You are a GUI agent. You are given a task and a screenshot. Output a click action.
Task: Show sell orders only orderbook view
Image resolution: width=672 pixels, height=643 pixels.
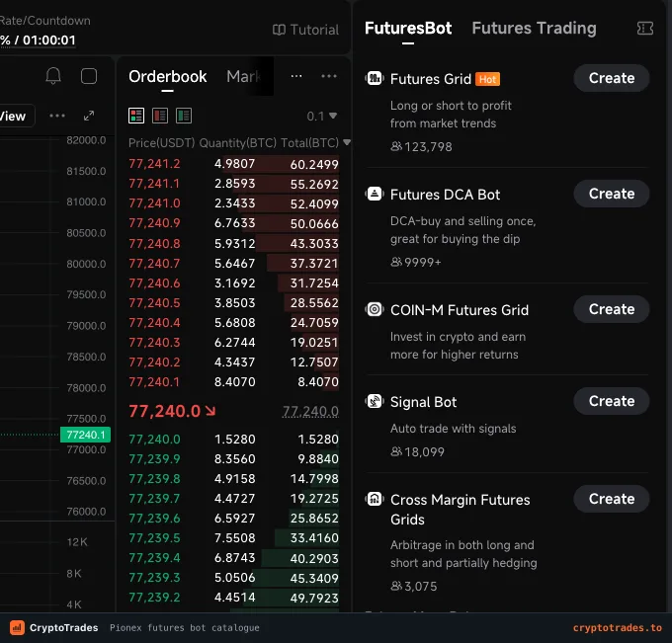160,116
